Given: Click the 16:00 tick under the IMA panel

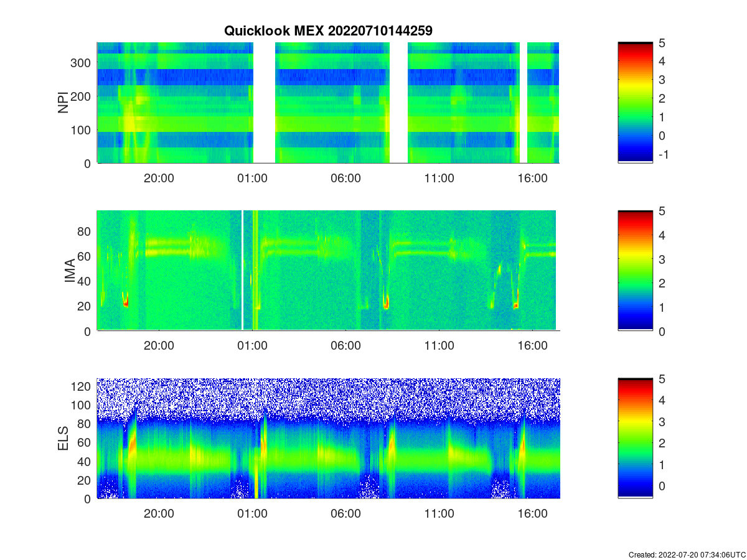Looking at the screenshot, I should click(533, 346).
